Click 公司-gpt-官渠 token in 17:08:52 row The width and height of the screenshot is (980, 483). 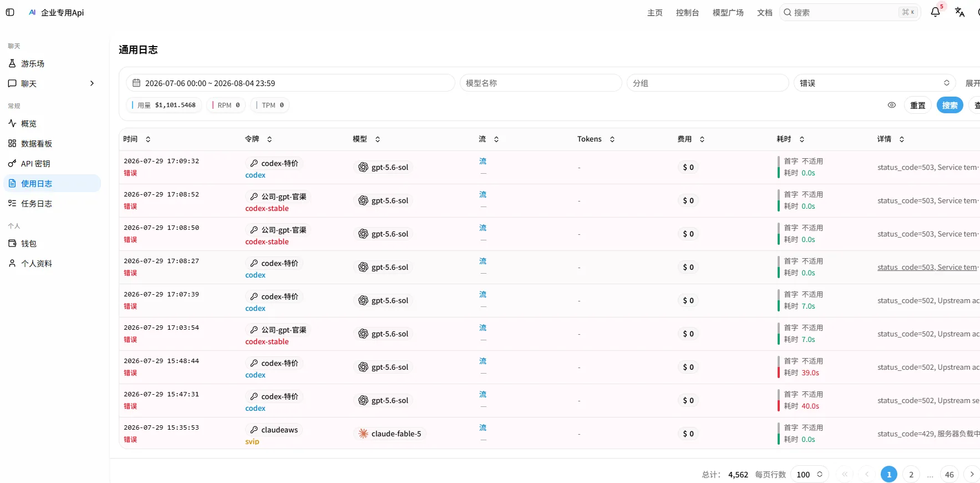tap(278, 197)
